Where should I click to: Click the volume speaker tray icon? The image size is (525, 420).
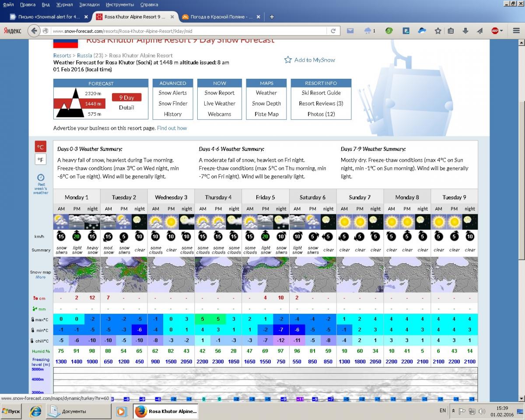pyautogui.click(x=481, y=411)
